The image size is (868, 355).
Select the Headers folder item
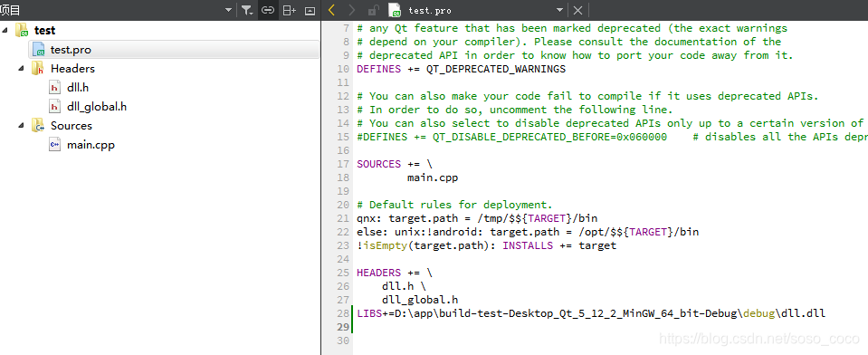tap(72, 68)
